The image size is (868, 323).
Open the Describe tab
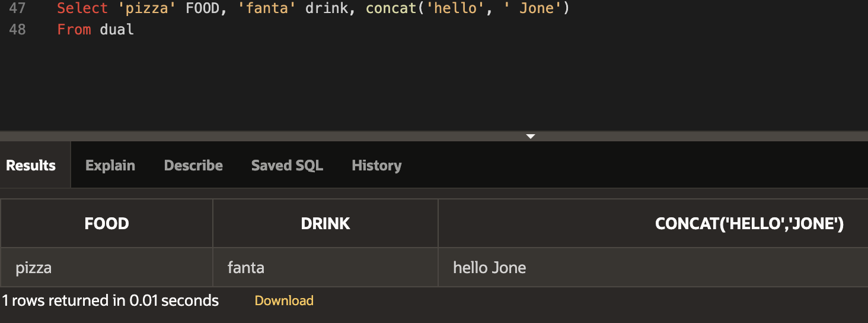point(193,165)
